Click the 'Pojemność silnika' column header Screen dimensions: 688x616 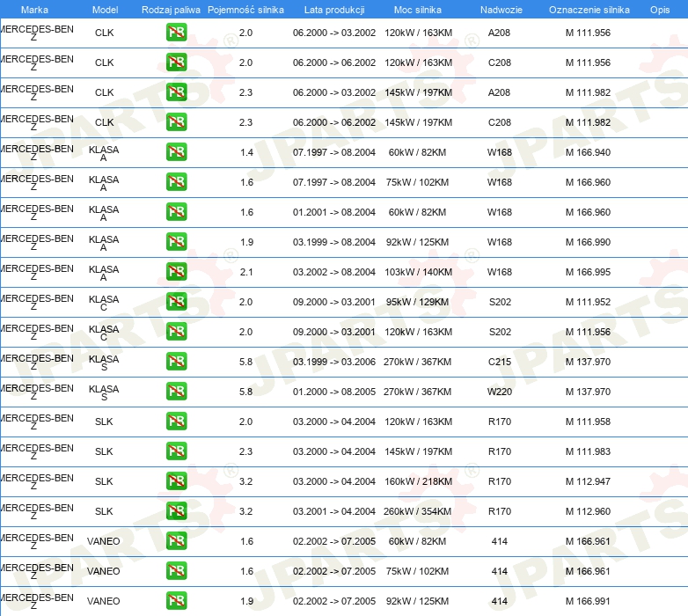[245, 10]
